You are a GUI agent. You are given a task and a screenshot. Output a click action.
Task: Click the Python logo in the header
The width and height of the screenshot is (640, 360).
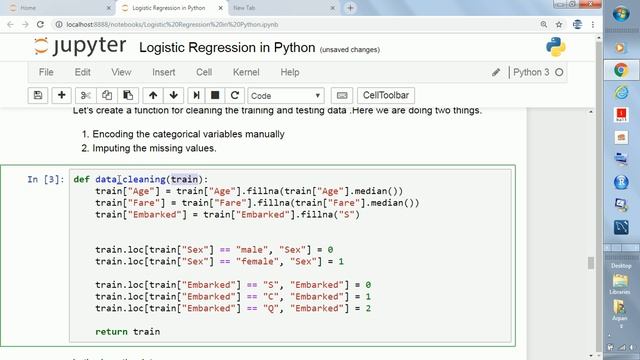556,47
